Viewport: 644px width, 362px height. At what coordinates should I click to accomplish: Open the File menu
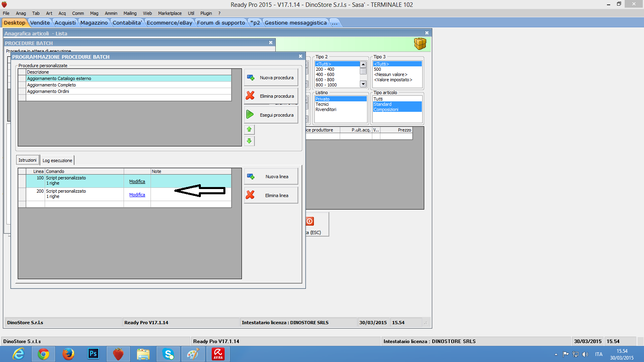(x=6, y=13)
